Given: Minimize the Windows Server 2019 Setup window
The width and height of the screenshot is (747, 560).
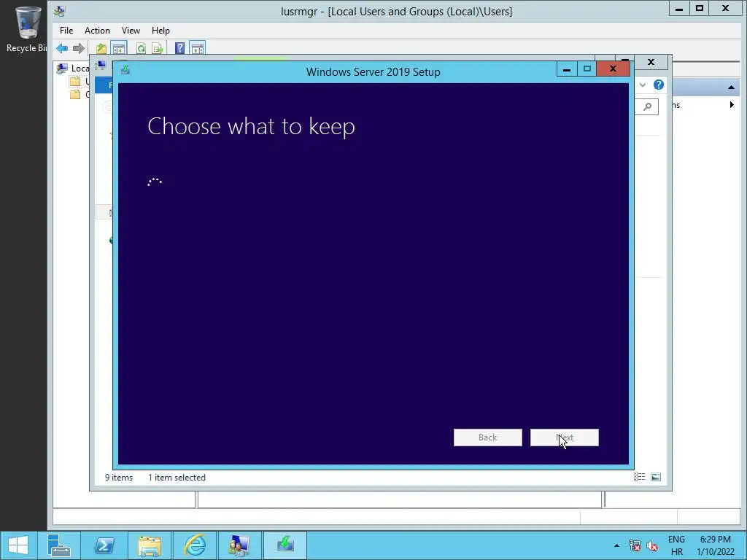Looking at the screenshot, I should pyautogui.click(x=566, y=69).
